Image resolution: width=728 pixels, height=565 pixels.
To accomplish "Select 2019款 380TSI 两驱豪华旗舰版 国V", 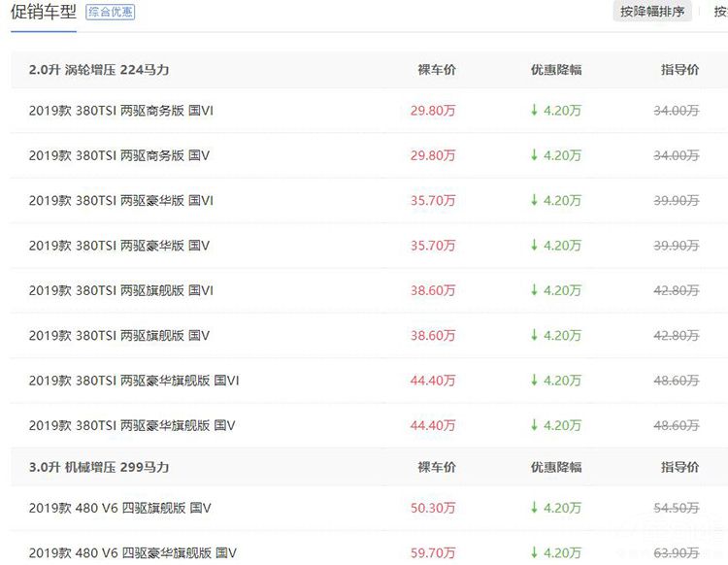I will pos(132,426).
